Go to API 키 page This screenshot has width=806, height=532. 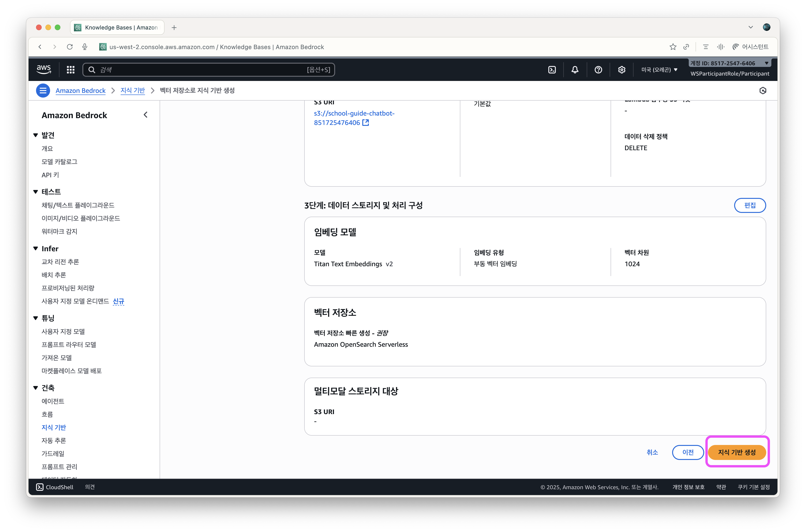50,175
